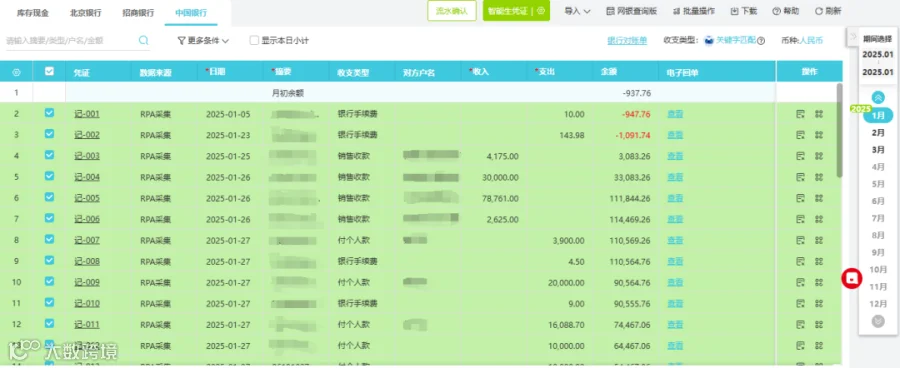
Task: Open the 银行对账单 link
Action: (x=627, y=41)
